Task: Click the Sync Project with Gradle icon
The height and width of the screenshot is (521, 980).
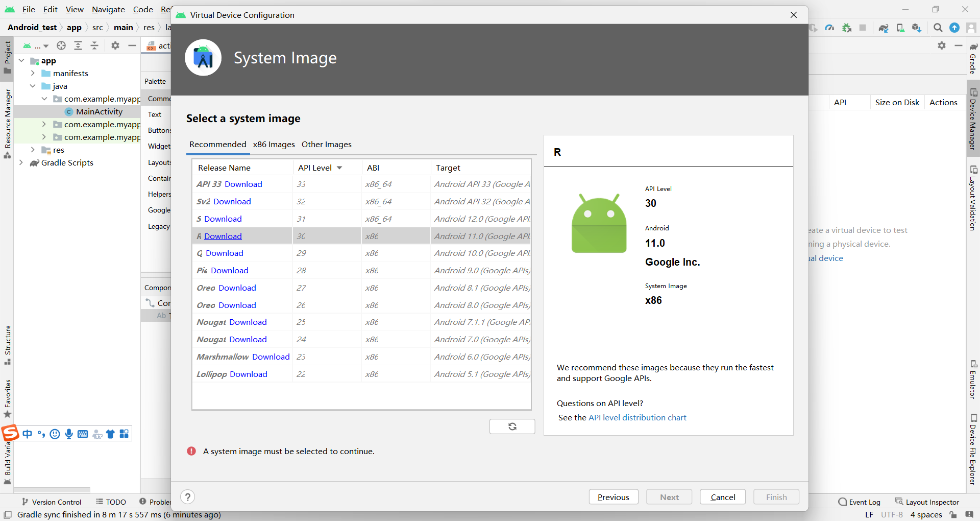Action: coord(884,28)
